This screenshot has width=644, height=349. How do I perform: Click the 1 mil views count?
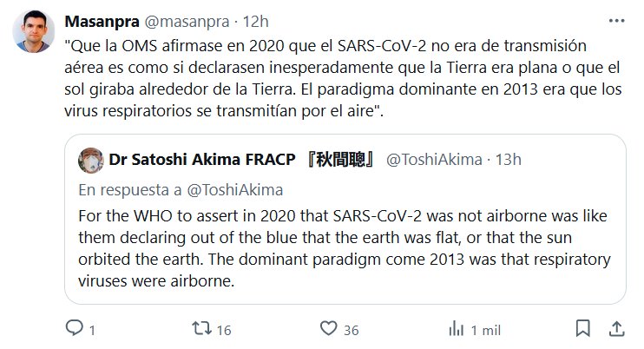pos(484,330)
